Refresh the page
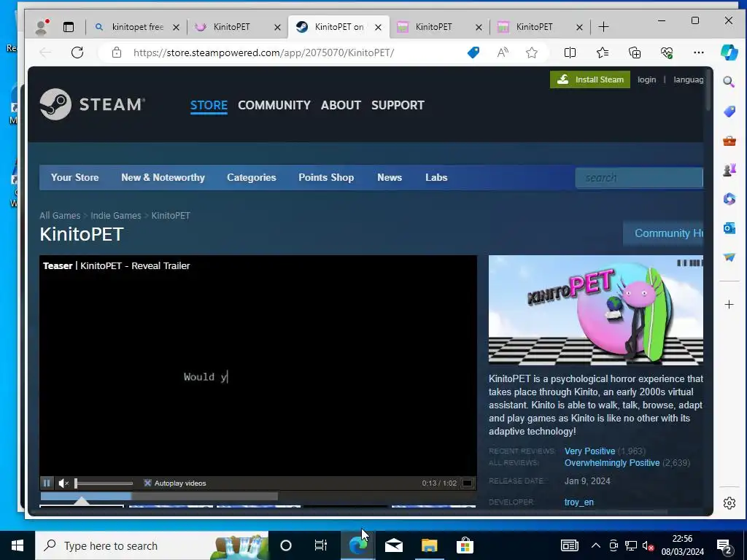This screenshot has height=560, width=747. pyautogui.click(x=77, y=52)
